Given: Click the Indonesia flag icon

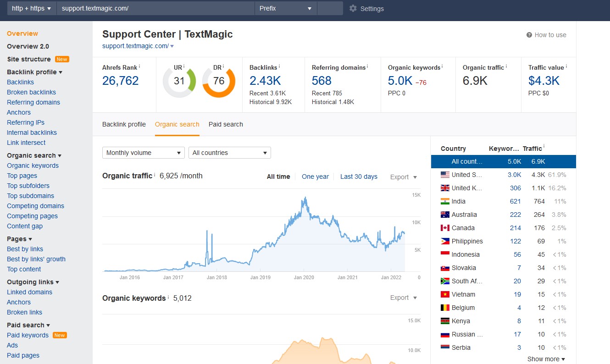Looking at the screenshot, I should 445,254.
